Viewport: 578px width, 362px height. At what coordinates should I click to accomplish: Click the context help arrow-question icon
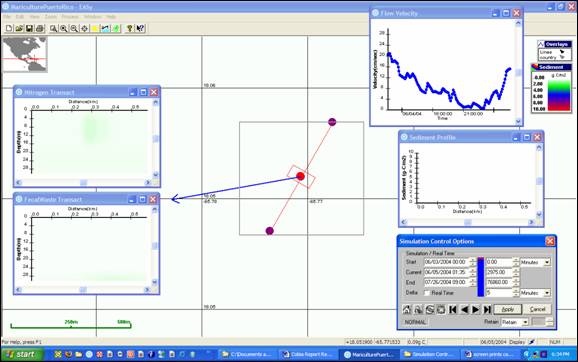tap(140, 28)
